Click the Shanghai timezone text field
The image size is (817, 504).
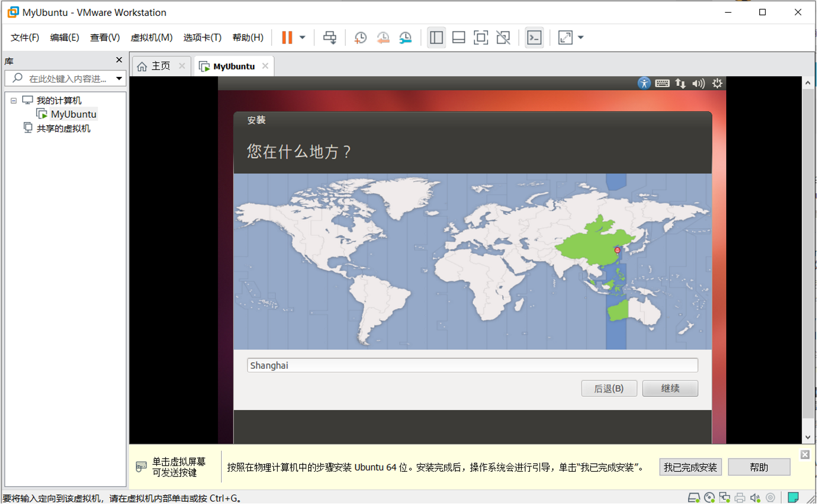(472, 365)
